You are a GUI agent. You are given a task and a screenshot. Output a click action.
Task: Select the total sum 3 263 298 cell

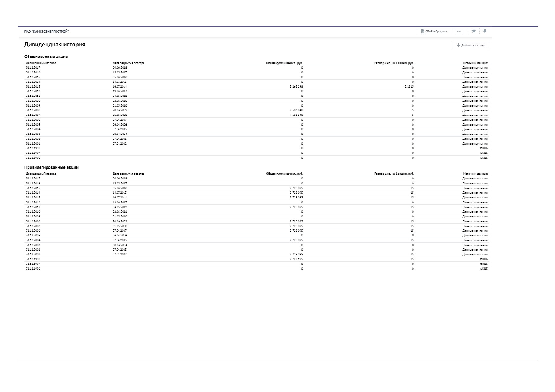(296, 87)
